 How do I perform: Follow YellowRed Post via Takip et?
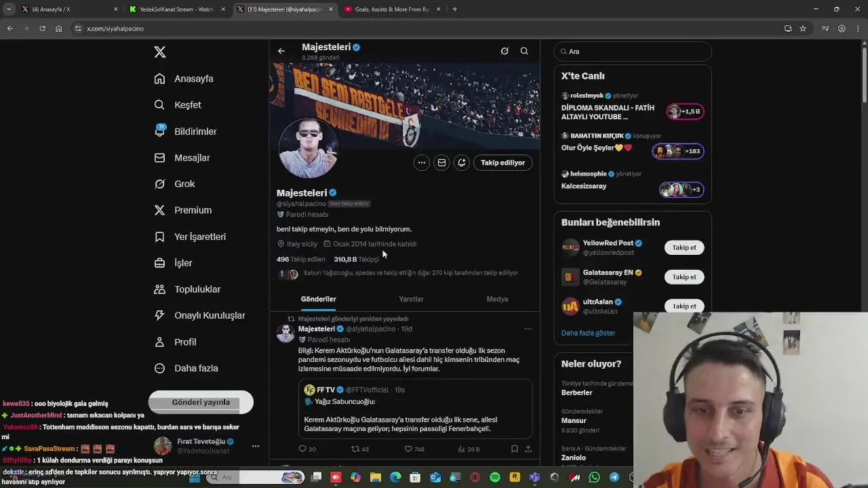tap(684, 247)
